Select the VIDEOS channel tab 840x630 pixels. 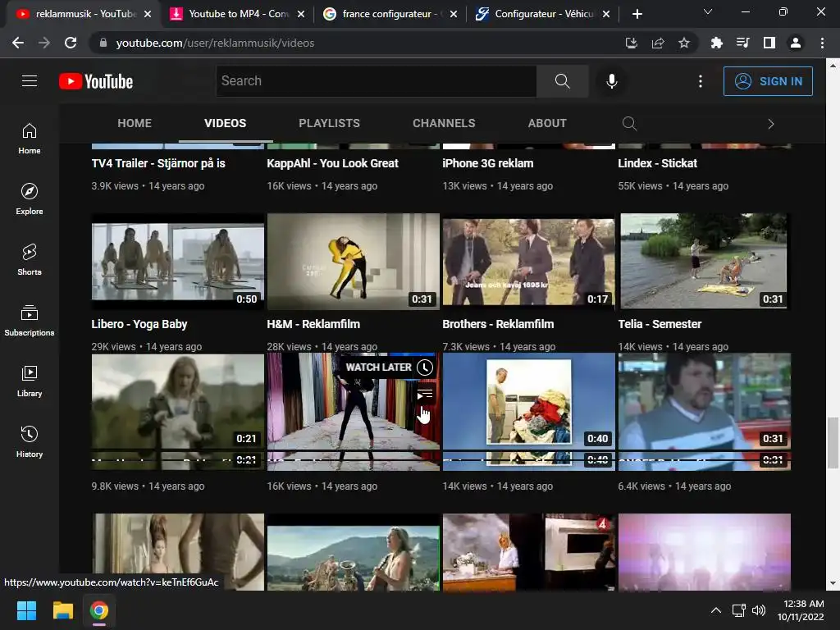(225, 123)
